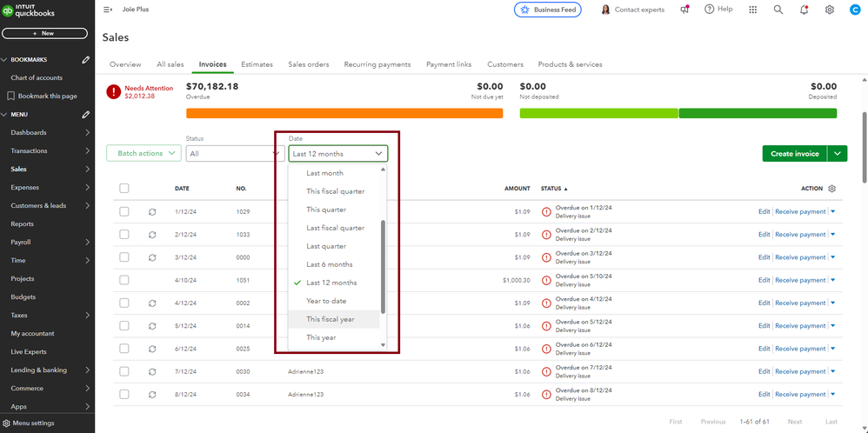
Task: Click the search magnifier icon
Action: click(778, 10)
